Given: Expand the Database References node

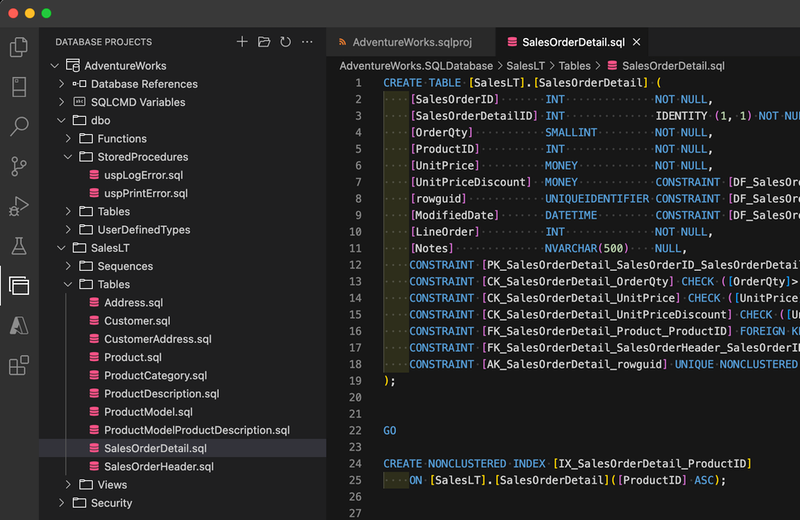Looking at the screenshot, I should [x=62, y=84].
